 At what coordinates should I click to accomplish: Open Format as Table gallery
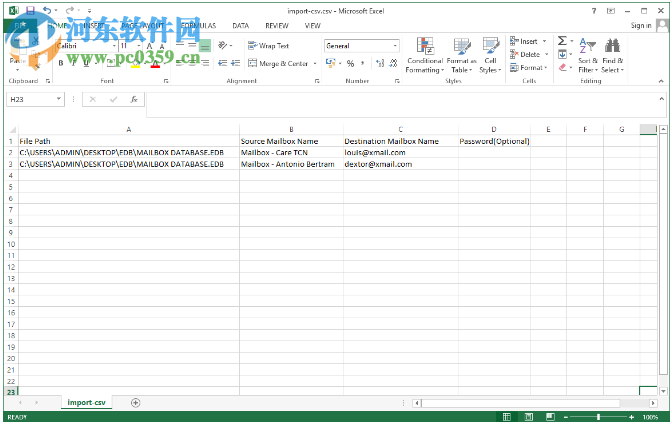coord(461,50)
